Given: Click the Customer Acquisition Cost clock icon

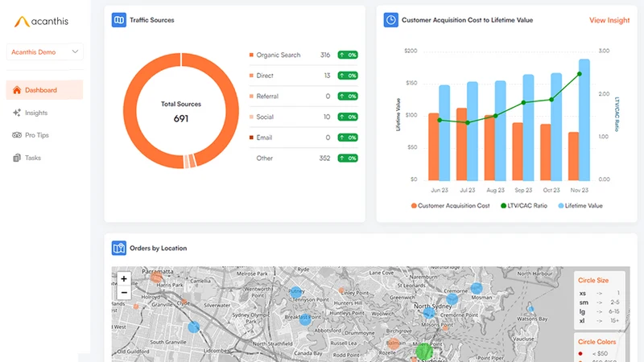Looking at the screenshot, I should point(391,19).
